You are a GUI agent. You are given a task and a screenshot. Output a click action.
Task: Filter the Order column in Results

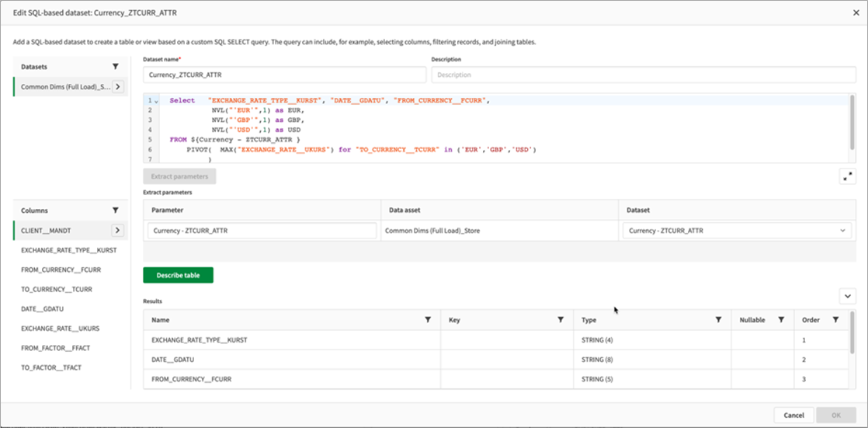coord(835,319)
